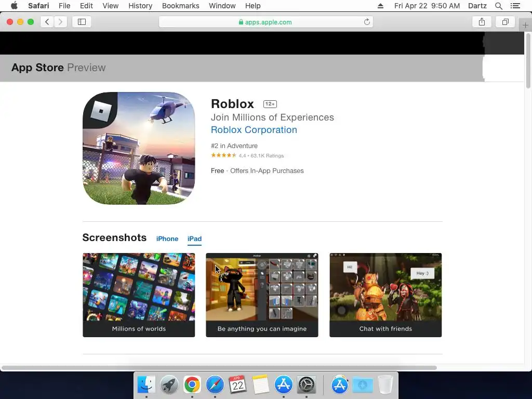Image resolution: width=532 pixels, height=399 pixels.
Task: Add a new tab with plus button
Action: point(525,25)
